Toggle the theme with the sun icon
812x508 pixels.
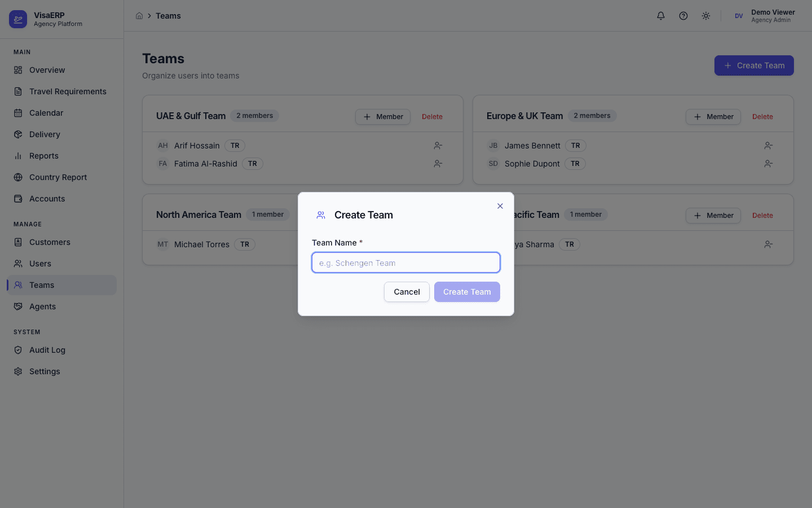coord(705,16)
